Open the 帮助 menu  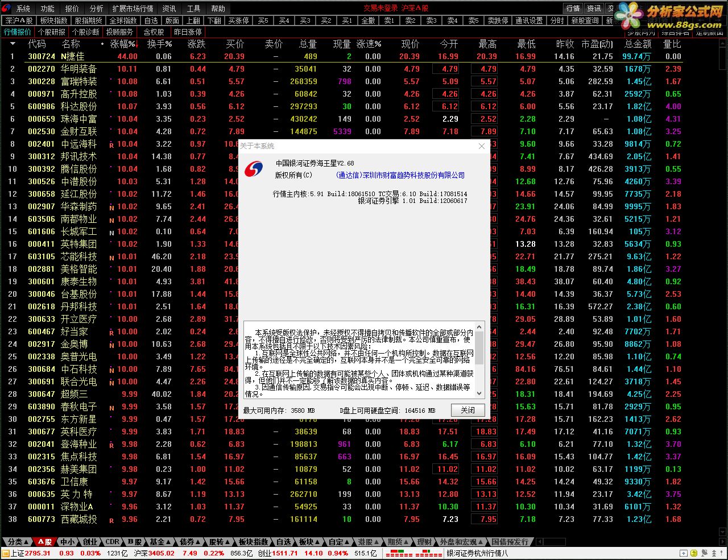click(x=218, y=9)
